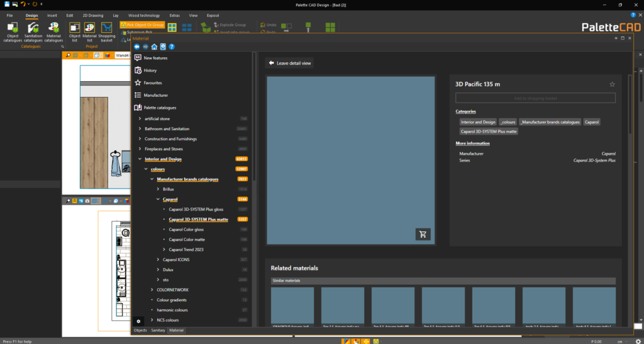Switch to the Sanitary bottom tab
Screen dimensions: 644x344
point(158,330)
